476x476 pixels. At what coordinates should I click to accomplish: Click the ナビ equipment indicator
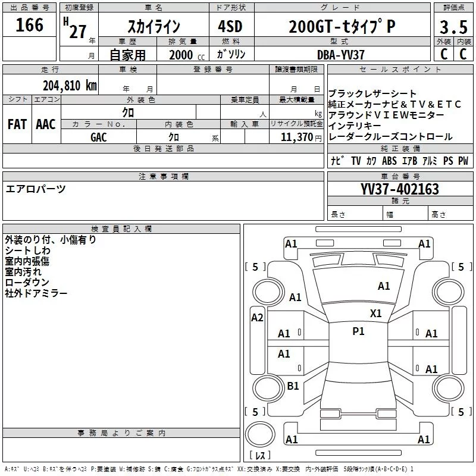[x=336, y=161]
